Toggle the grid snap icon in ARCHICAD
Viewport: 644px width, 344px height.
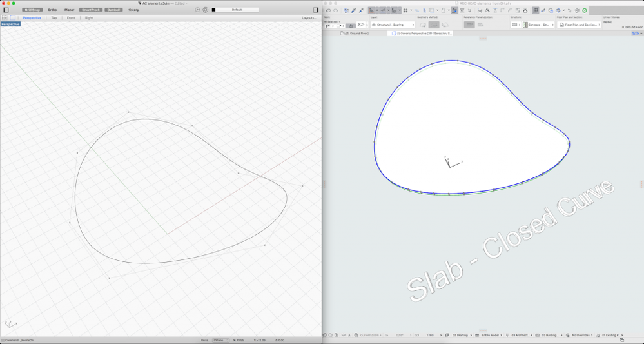[405, 11]
